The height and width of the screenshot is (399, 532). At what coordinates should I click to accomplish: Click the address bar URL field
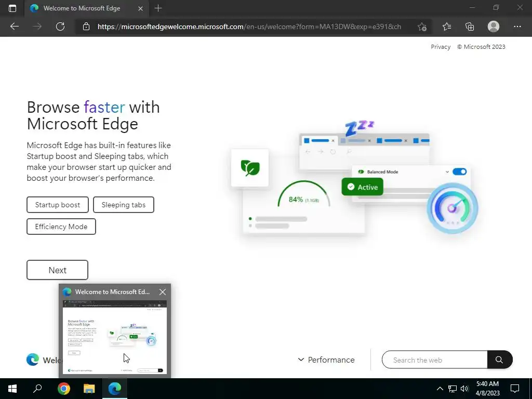click(249, 26)
